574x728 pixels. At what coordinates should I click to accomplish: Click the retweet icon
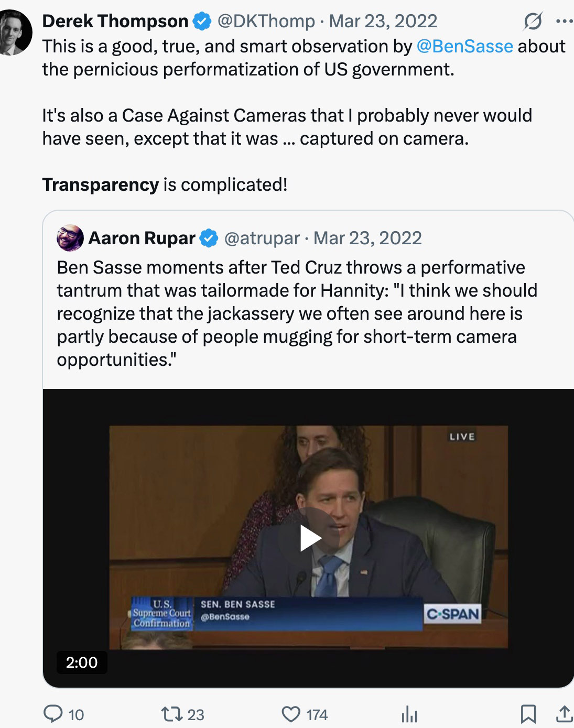tap(170, 714)
